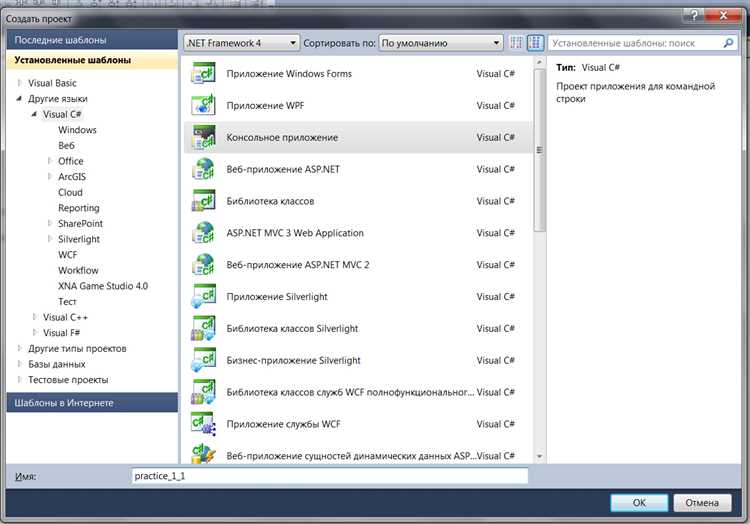Select ASP.NET MVC 3 Web Application name
Screen dimensions: 750x524
coord(295,233)
